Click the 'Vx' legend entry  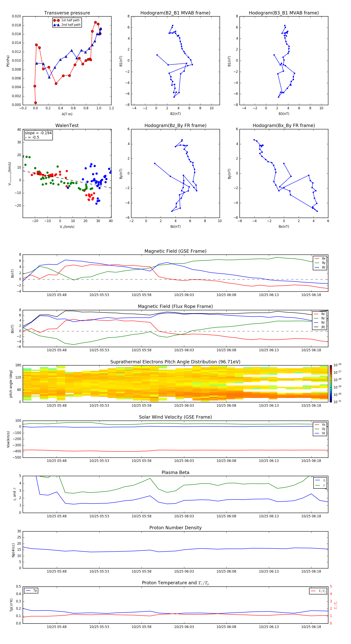click(320, 424)
